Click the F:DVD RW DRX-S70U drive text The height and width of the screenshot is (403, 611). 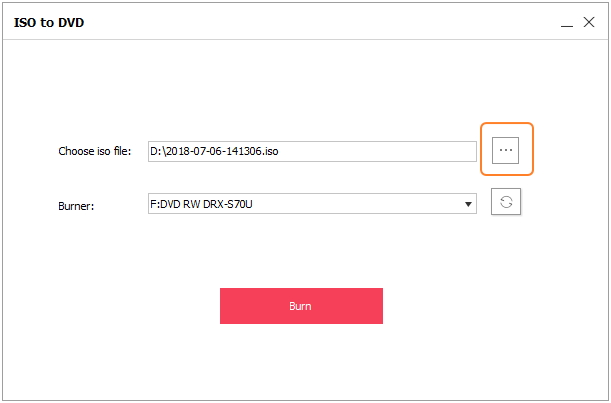pos(209,204)
